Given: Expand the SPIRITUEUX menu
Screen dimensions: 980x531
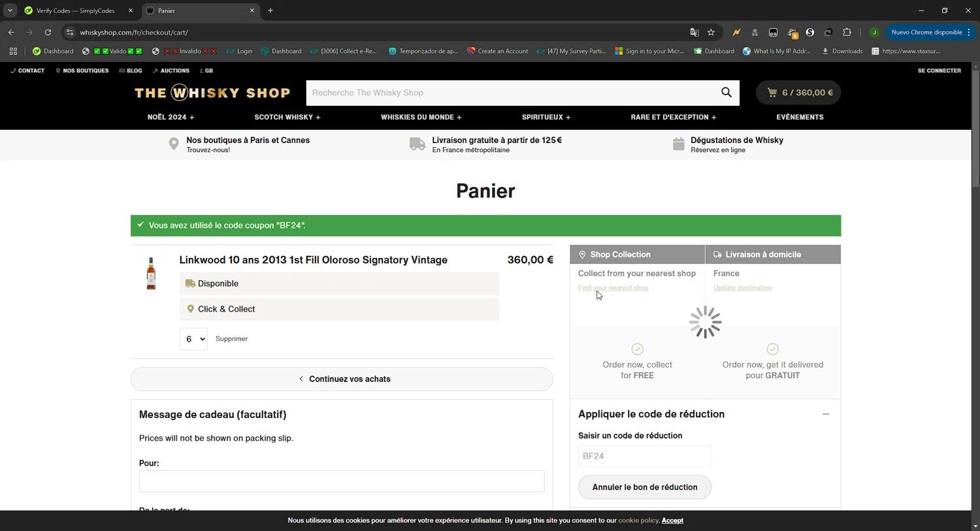Looking at the screenshot, I should [546, 117].
